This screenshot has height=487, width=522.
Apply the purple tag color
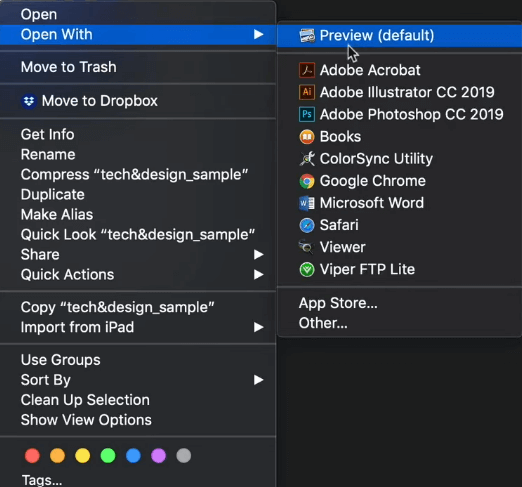(x=158, y=456)
